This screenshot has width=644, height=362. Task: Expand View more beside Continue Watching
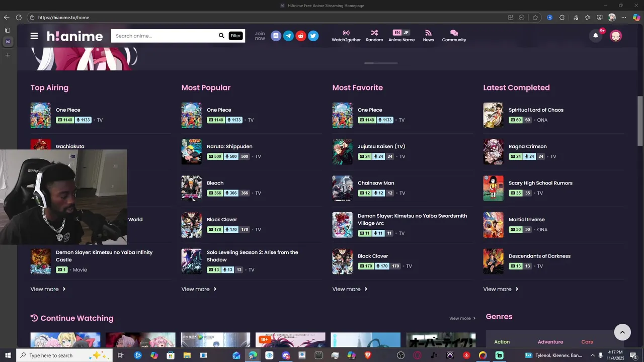(462, 318)
